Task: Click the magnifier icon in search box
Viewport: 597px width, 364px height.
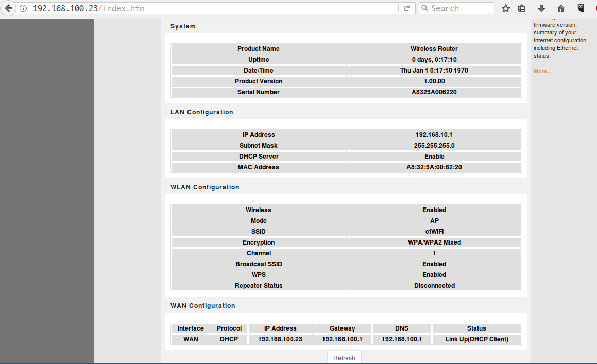Action: (425, 8)
